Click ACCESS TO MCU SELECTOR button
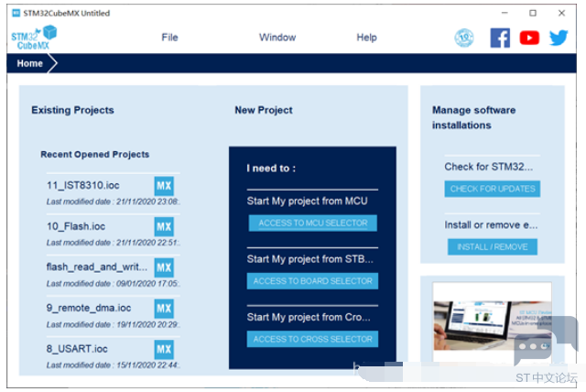Image resolution: width=586 pixels, height=392 pixels. (313, 223)
